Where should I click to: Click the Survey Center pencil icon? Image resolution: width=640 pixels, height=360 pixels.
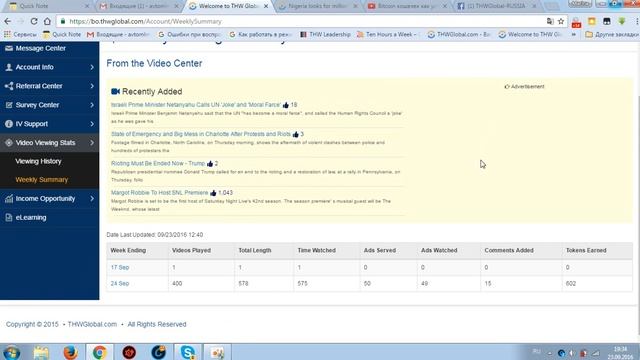click(x=9, y=105)
